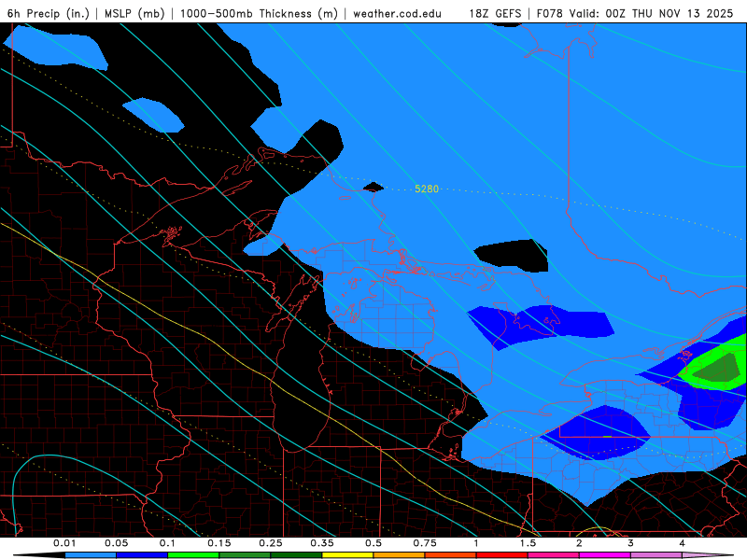Viewport: 747px width, 560px height.
Task: Click the 'F078' forecast hour text
Action: pyautogui.click(x=550, y=13)
